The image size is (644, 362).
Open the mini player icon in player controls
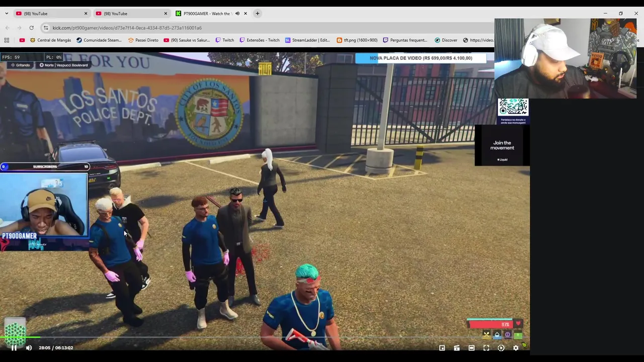tap(442, 348)
